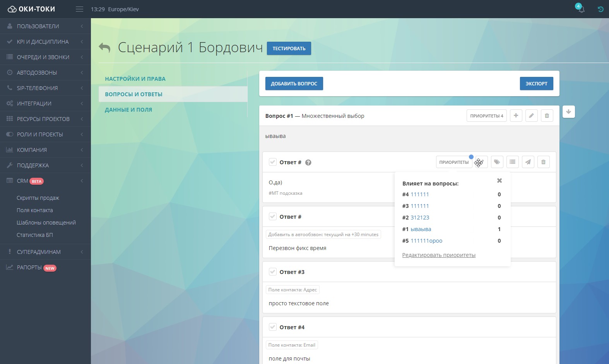Toggle the checkbox of the first Ответ #
The image size is (609, 364).
click(x=273, y=162)
